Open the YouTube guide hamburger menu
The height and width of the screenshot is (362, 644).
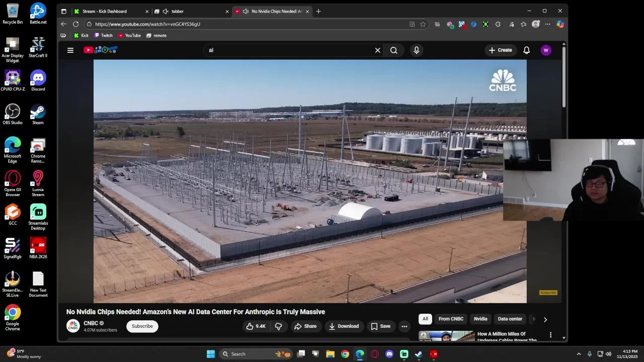pyautogui.click(x=70, y=50)
